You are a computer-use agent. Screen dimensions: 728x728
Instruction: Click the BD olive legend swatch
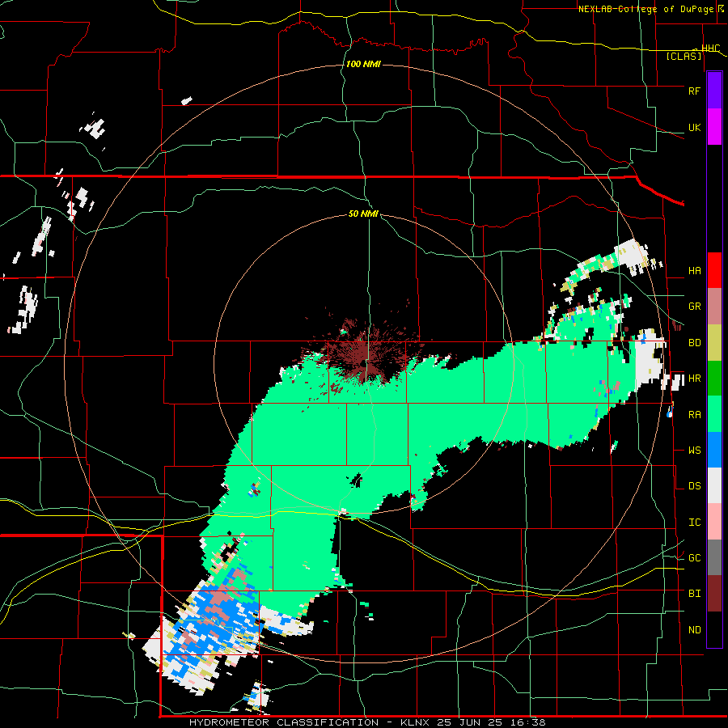point(714,343)
